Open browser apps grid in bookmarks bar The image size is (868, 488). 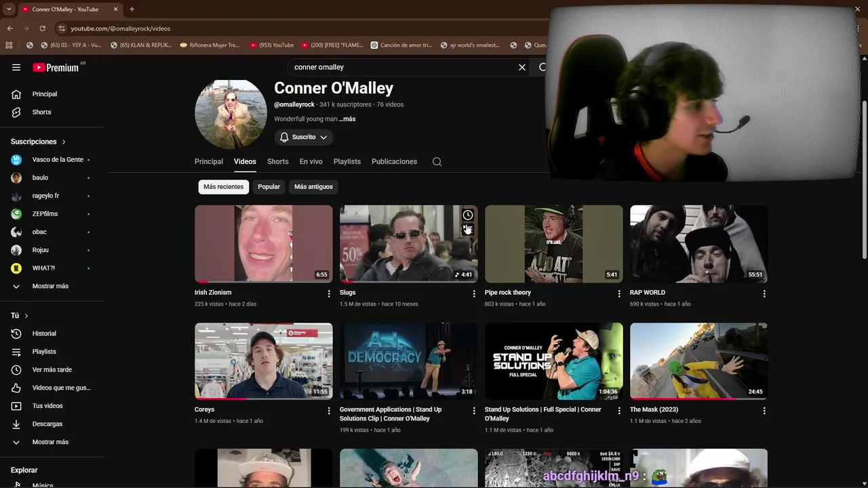pyautogui.click(x=9, y=45)
